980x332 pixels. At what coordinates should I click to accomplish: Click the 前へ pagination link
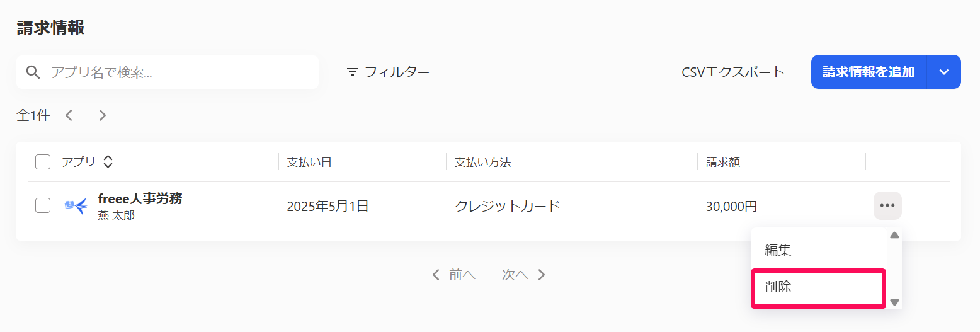(453, 275)
